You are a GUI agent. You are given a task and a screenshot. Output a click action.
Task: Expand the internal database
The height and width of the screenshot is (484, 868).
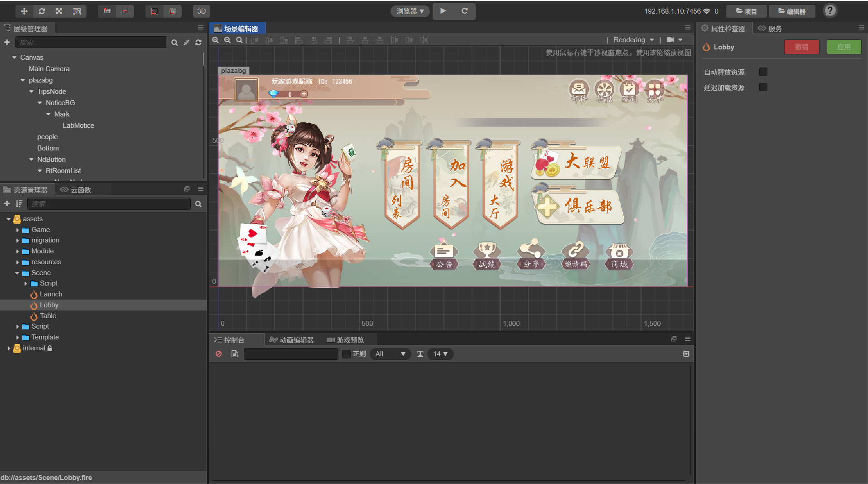click(9, 348)
